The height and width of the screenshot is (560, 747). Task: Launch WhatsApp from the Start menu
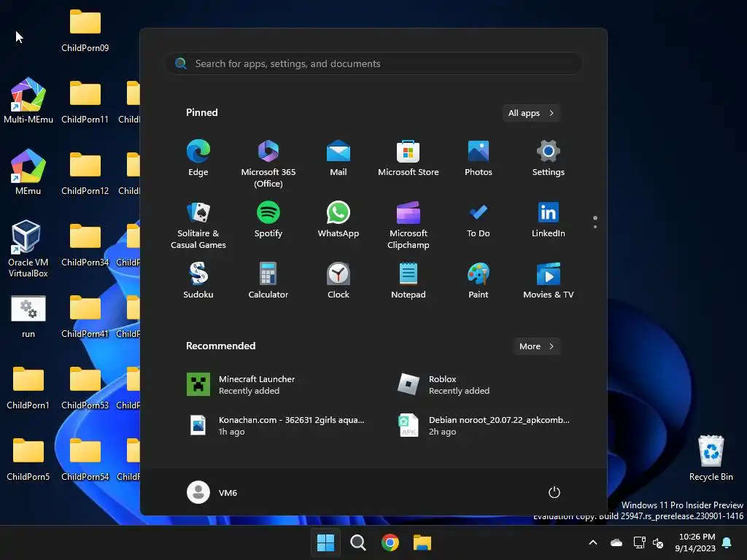[338, 219]
